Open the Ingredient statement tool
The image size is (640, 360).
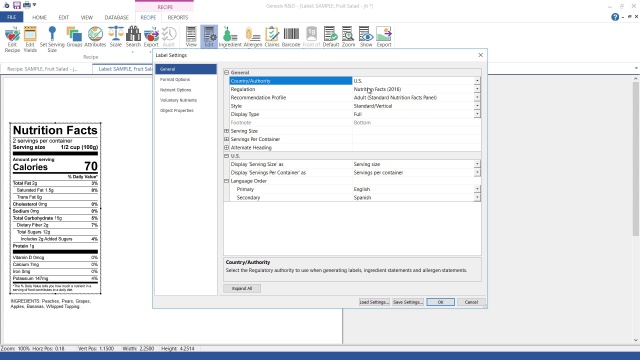230,37
